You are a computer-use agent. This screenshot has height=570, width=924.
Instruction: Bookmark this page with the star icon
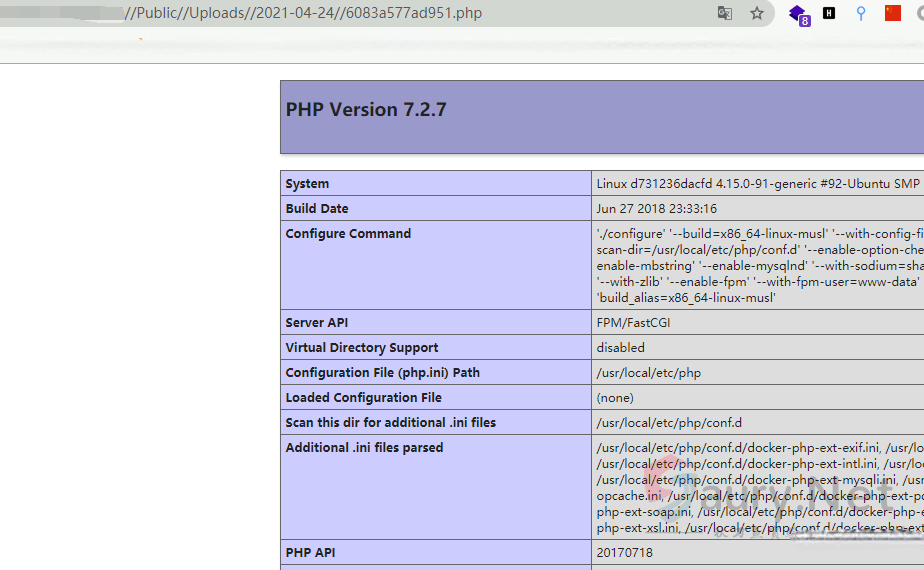(x=757, y=13)
